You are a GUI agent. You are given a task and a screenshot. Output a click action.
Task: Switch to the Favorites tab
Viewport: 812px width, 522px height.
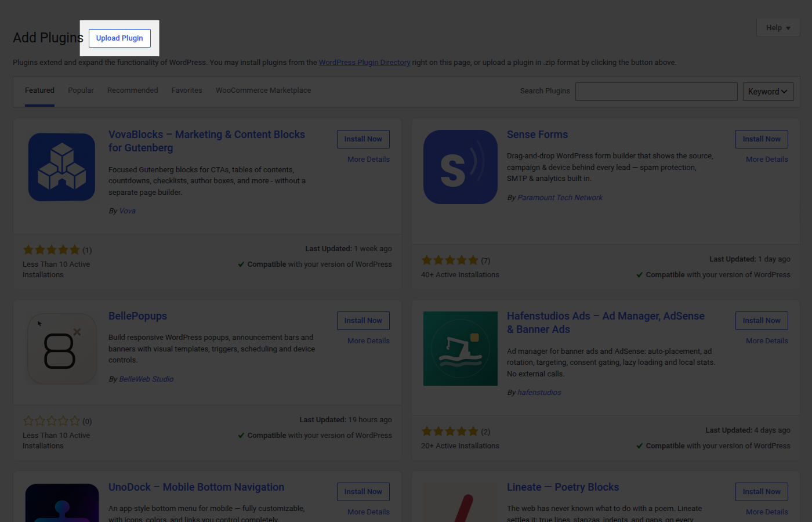coord(187,90)
